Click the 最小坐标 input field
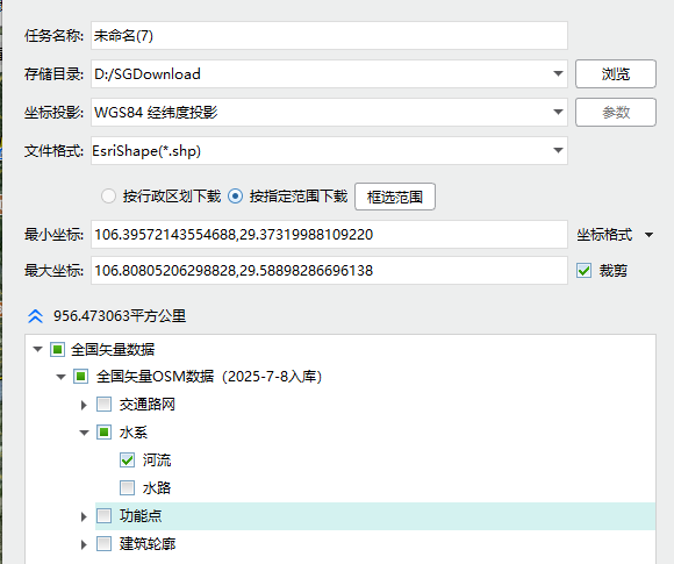Image resolution: width=675 pixels, height=564 pixels. pyautogui.click(x=328, y=235)
